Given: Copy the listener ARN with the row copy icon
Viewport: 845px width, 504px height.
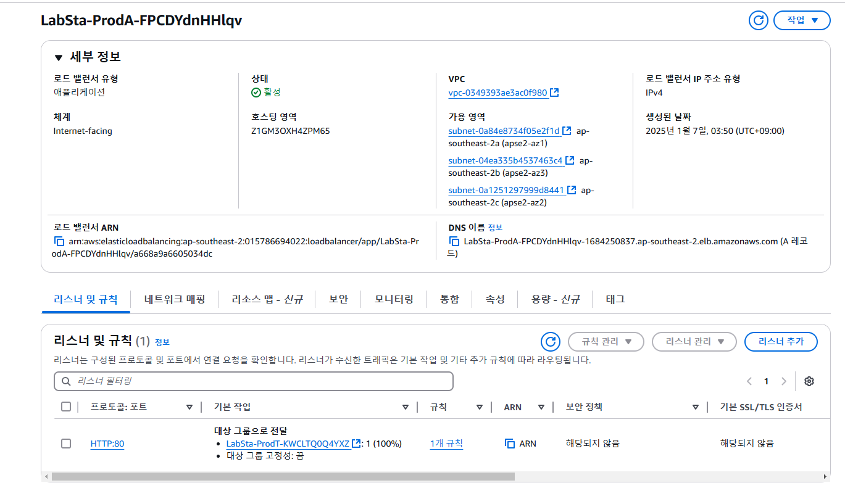Looking at the screenshot, I should (510, 444).
